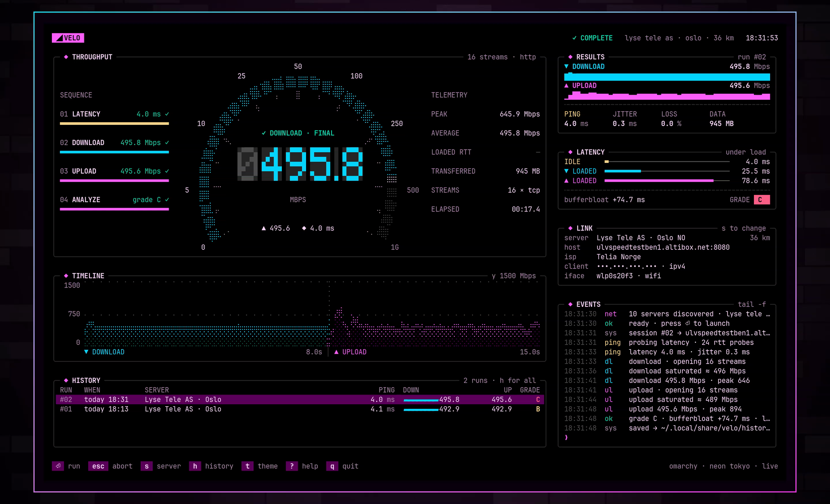Screen dimensions: 830x504
Task: Click the DATA 945 MB value
Action: pyautogui.click(x=721, y=124)
